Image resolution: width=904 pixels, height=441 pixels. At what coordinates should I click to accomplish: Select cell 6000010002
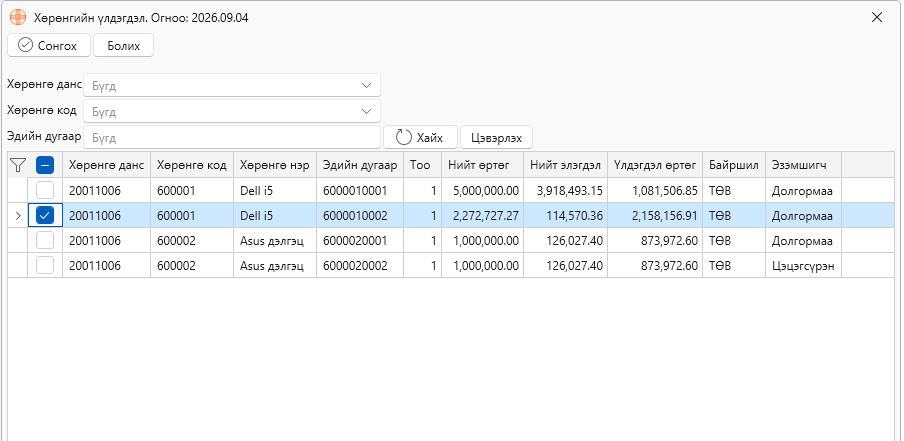point(360,216)
